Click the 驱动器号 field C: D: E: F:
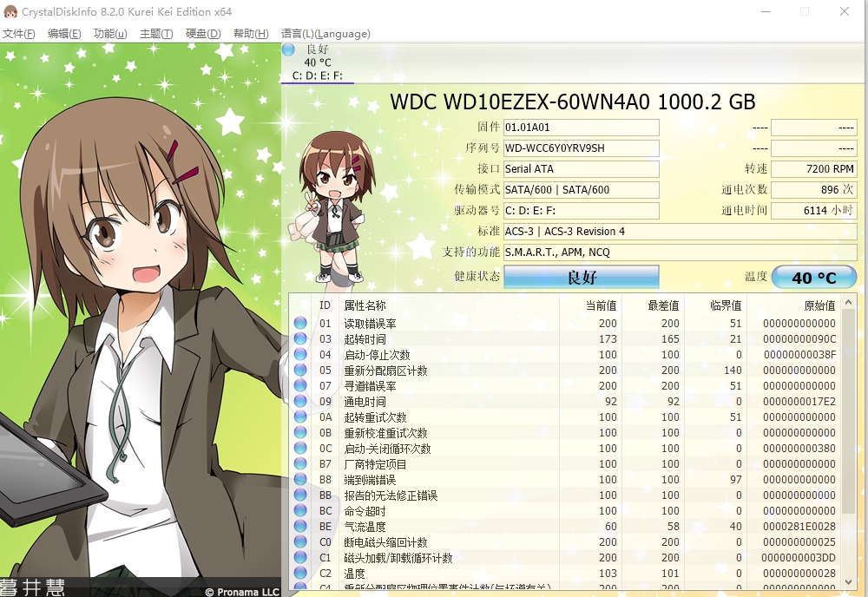This screenshot has height=597, width=868. pos(582,210)
